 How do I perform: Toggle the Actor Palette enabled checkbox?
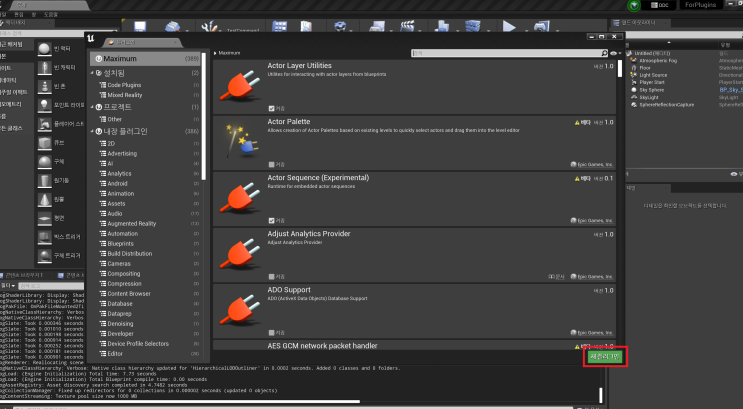point(271,164)
